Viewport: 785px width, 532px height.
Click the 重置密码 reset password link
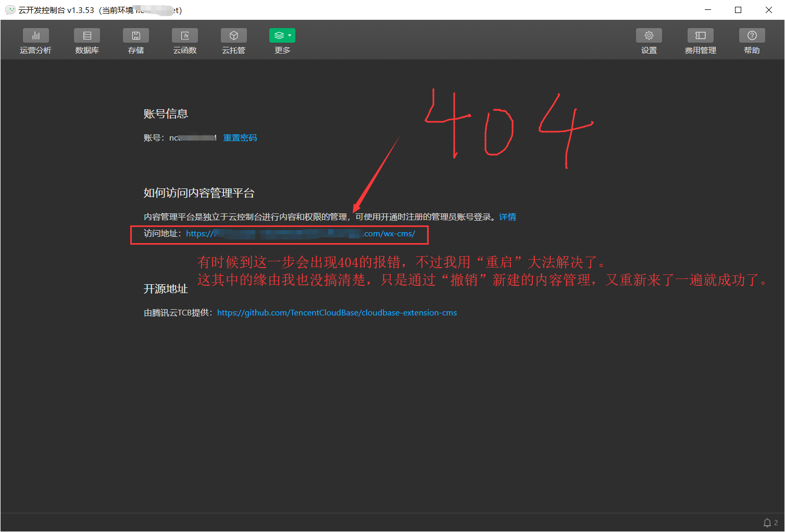pos(240,138)
